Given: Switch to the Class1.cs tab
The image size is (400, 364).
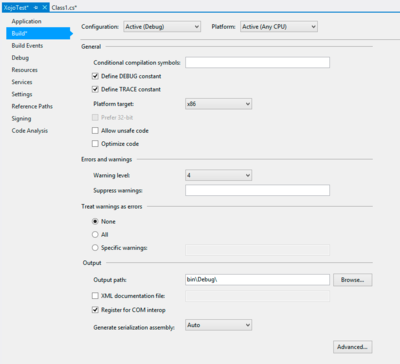Looking at the screenshot, I should tap(64, 7).
